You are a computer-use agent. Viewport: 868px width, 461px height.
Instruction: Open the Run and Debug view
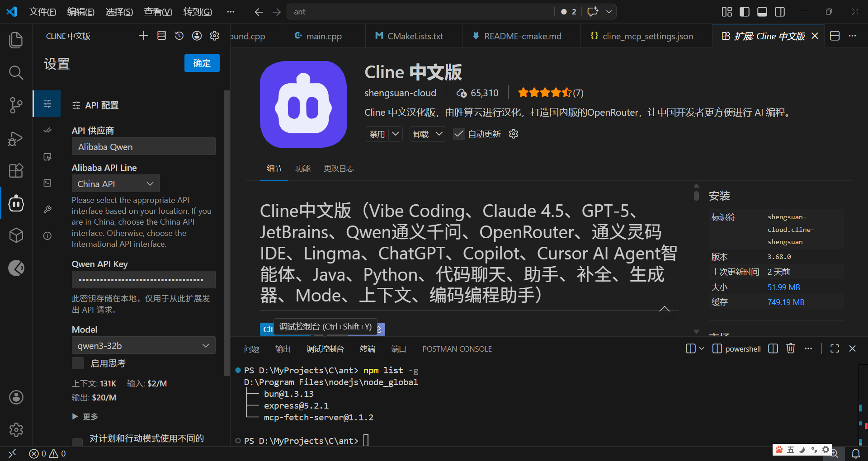[x=16, y=138]
